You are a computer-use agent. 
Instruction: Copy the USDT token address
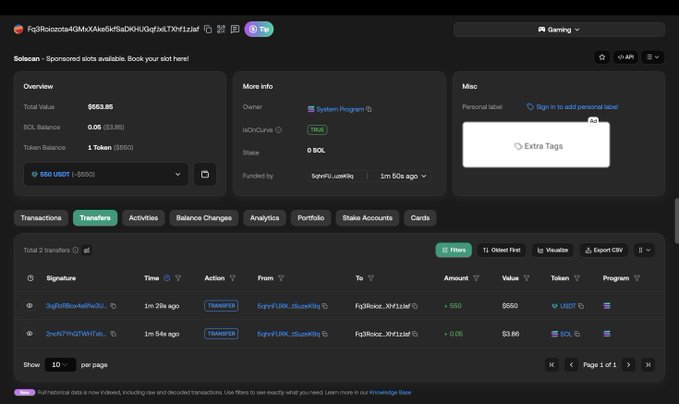click(x=581, y=306)
